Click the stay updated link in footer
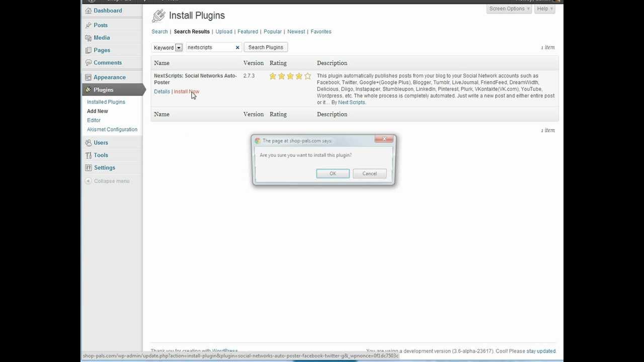The height and width of the screenshot is (362, 644). click(x=541, y=351)
